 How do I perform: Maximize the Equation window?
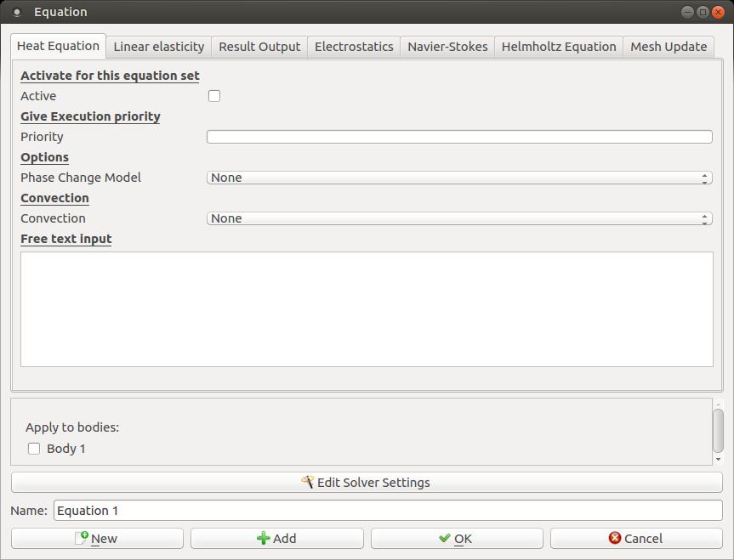click(703, 12)
